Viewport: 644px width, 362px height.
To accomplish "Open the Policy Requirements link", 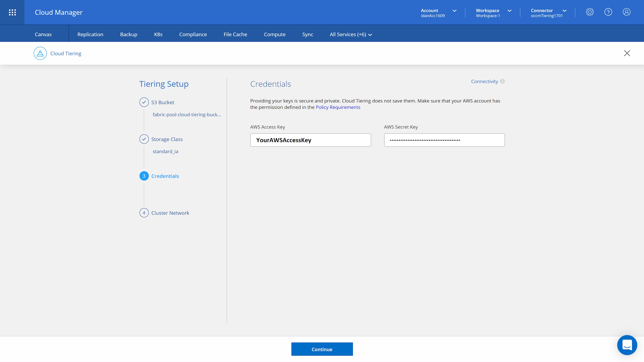I will point(338,107).
